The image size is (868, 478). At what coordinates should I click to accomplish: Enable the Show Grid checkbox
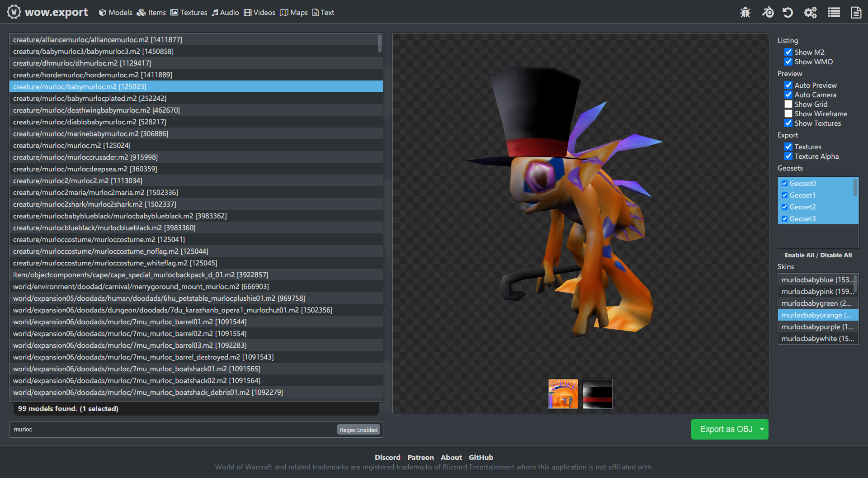[x=788, y=104]
